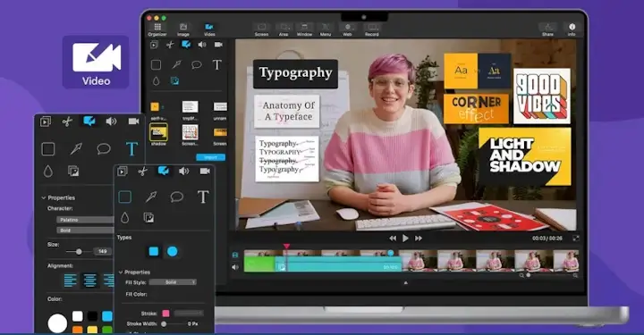Choose square shape type in Types
Image resolution: width=644 pixels, height=335 pixels.
click(x=154, y=251)
